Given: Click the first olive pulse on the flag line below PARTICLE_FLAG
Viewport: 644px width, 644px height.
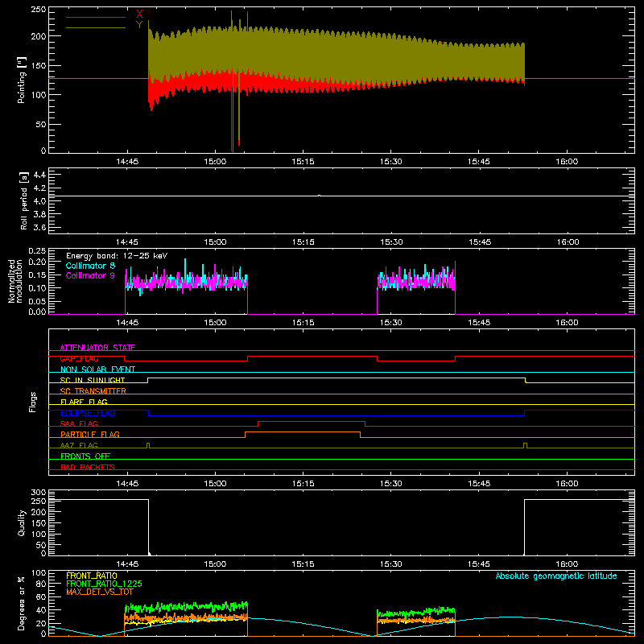Looking at the screenshot, I should click(x=148, y=445).
